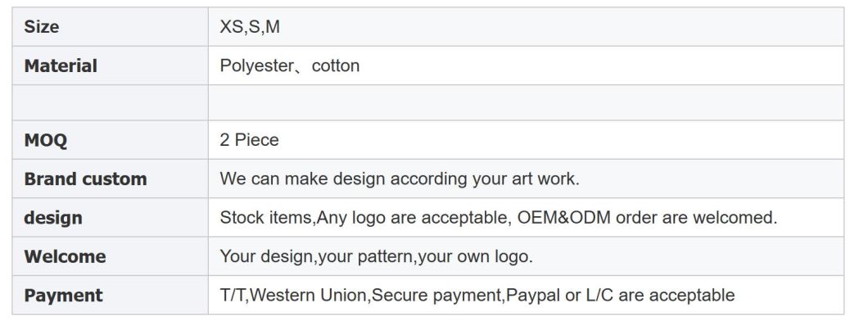Select the XS,S,M size value cell
The image size is (868, 326).
[x=526, y=26]
